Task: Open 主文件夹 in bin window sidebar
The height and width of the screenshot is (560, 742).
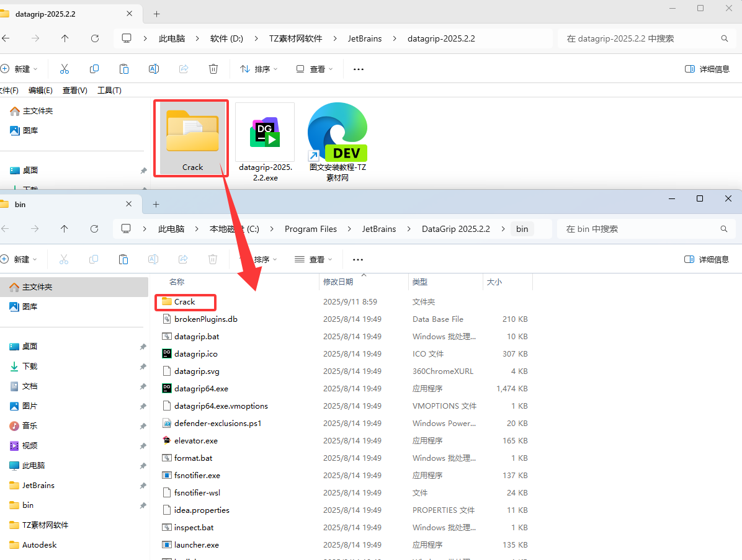Action: pyautogui.click(x=74, y=287)
